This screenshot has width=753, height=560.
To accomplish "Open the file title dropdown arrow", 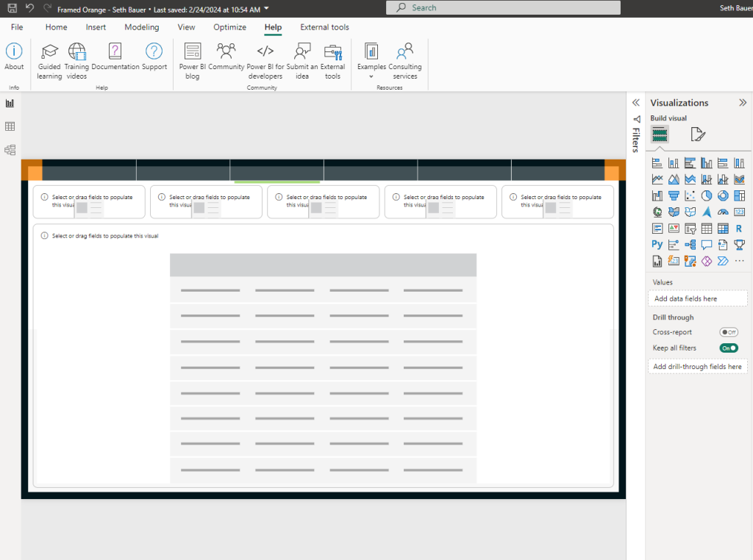I will (266, 9).
